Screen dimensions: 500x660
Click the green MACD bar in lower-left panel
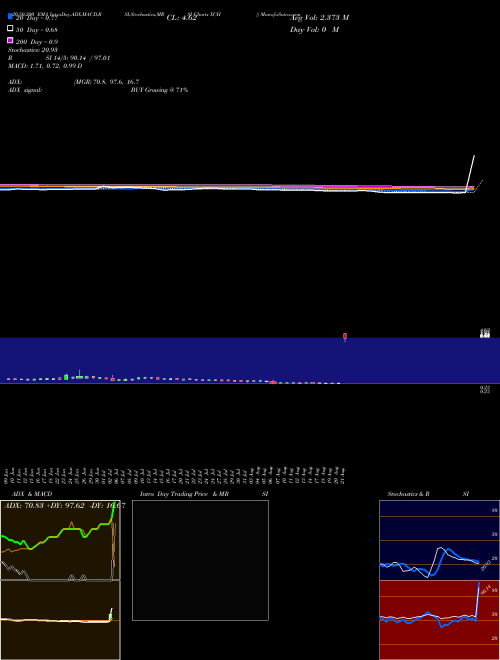pos(110,617)
